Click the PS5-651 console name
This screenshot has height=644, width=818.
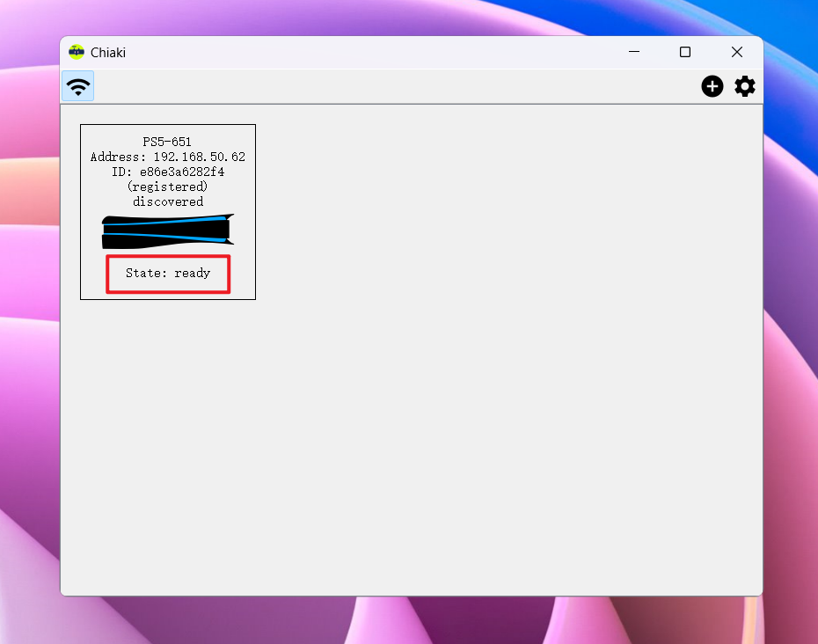tap(167, 142)
